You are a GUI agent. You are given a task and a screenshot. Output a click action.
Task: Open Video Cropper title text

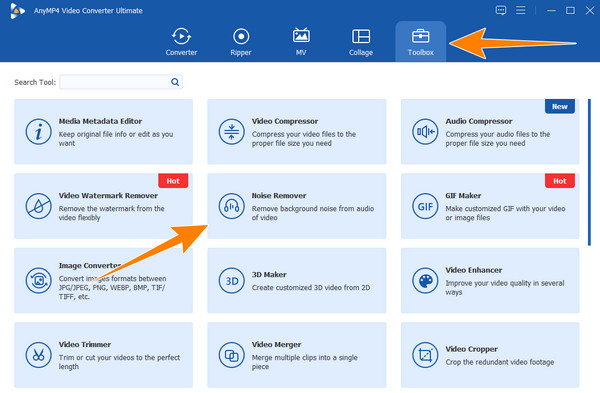471,349
